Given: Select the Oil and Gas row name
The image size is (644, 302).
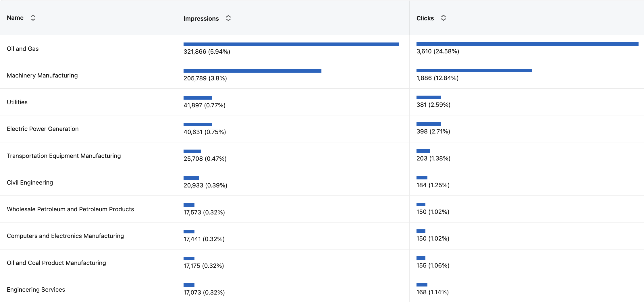Looking at the screenshot, I should point(23,49).
